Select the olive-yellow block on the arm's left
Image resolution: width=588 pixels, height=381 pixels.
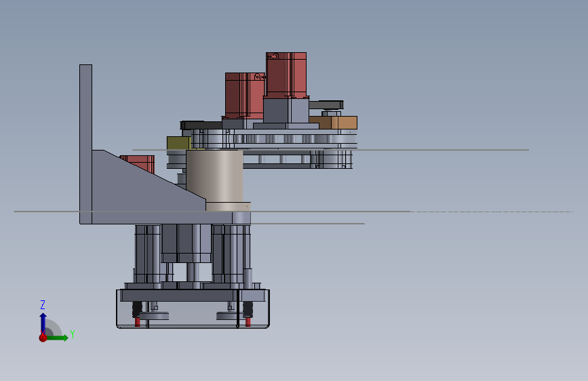pyautogui.click(x=178, y=143)
